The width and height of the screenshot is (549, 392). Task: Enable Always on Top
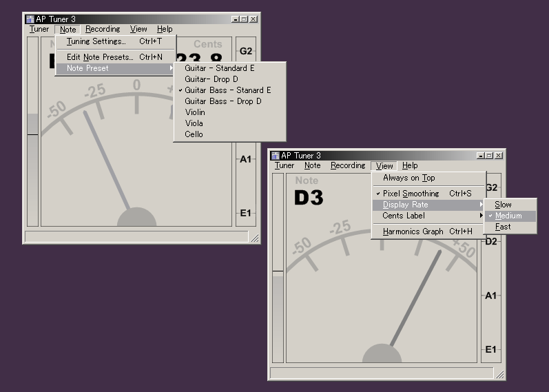tap(409, 178)
